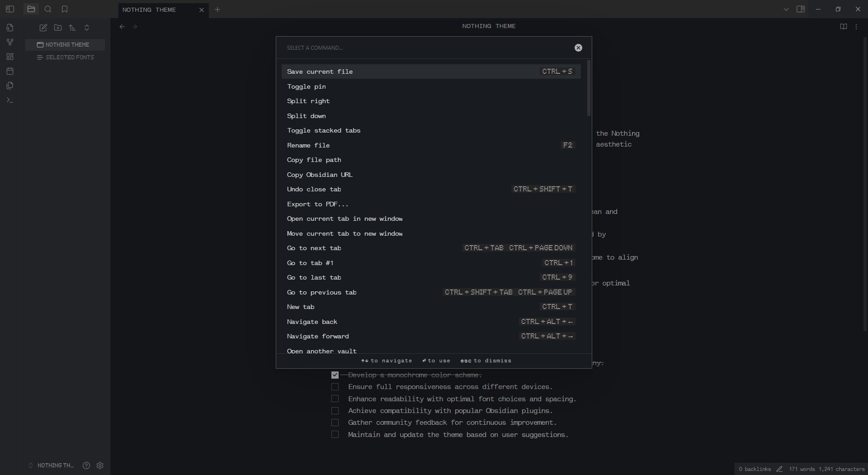Click the command list scrollbar
Image resolution: width=868 pixels, height=475 pixels.
tap(589, 88)
